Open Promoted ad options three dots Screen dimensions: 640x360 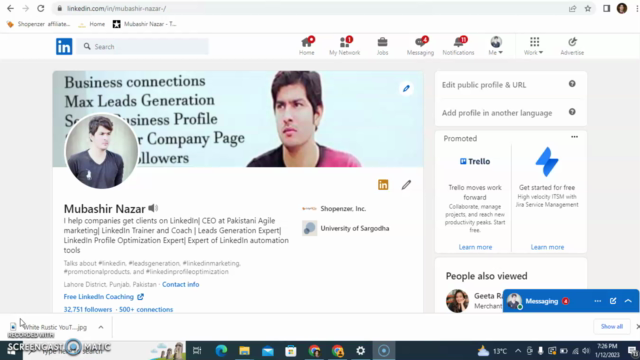click(574, 137)
